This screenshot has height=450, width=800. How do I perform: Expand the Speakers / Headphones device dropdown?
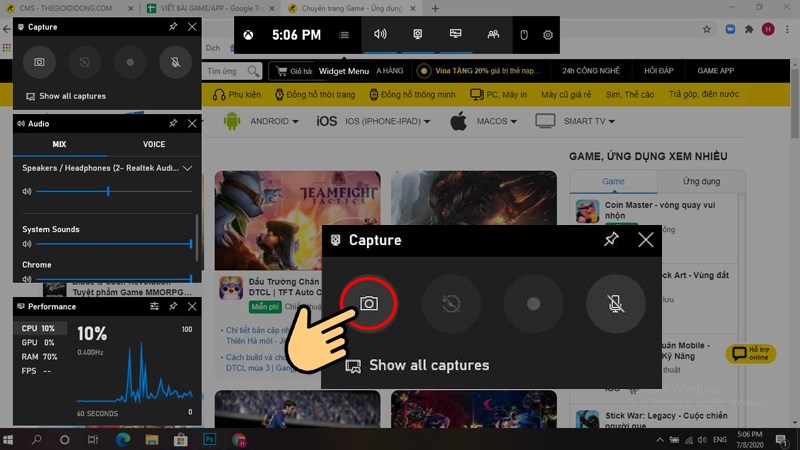pos(188,168)
